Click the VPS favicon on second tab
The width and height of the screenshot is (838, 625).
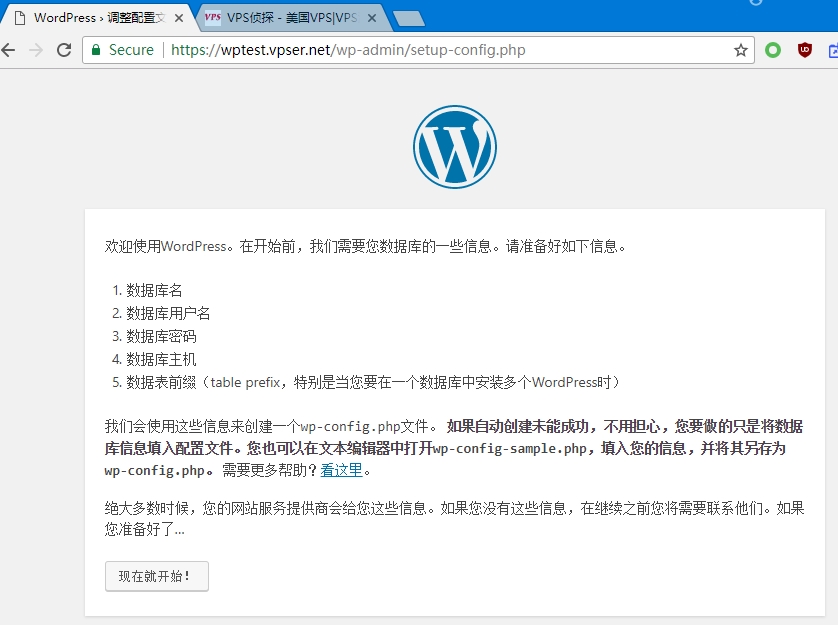pyautogui.click(x=212, y=17)
